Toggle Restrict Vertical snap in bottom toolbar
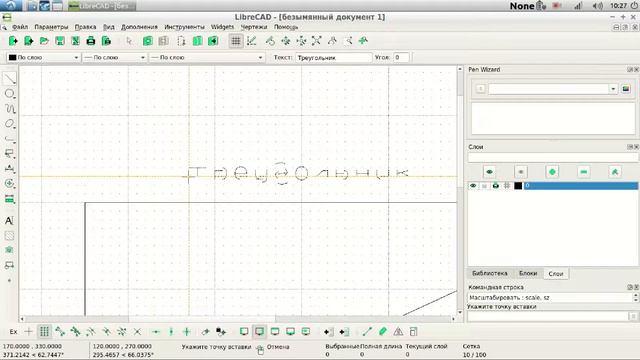Screen dimensions: 640x360 point(171,332)
